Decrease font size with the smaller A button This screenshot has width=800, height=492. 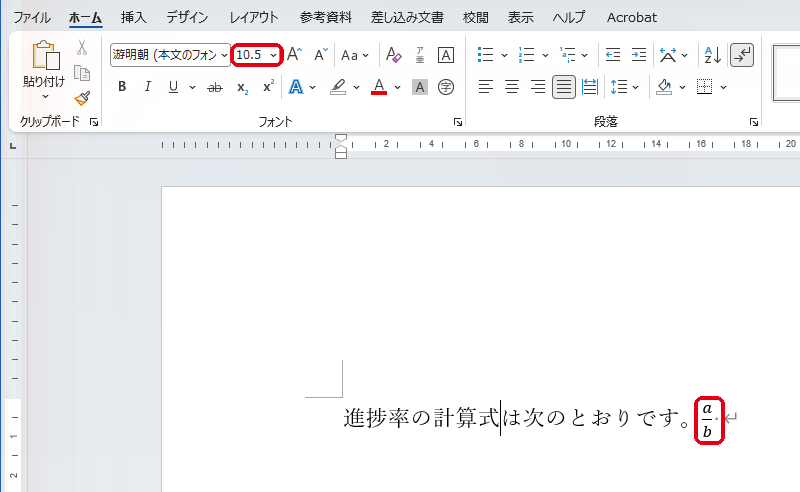click(x=320, y=55)
